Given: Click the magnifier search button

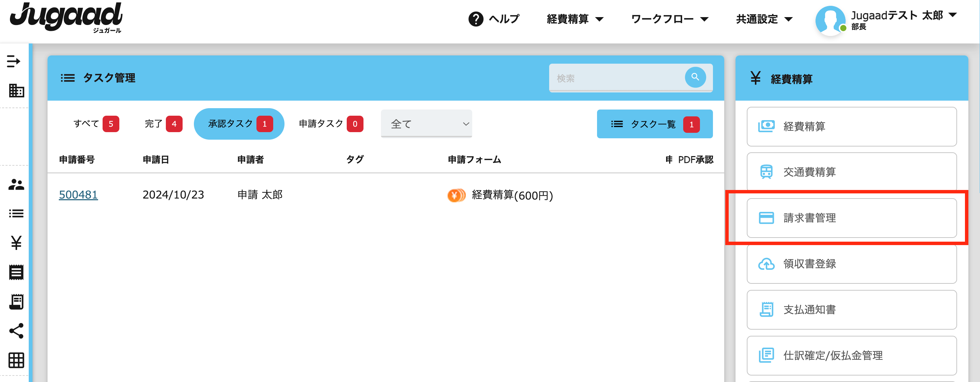Looking at the screenshot, I should 695,77.
